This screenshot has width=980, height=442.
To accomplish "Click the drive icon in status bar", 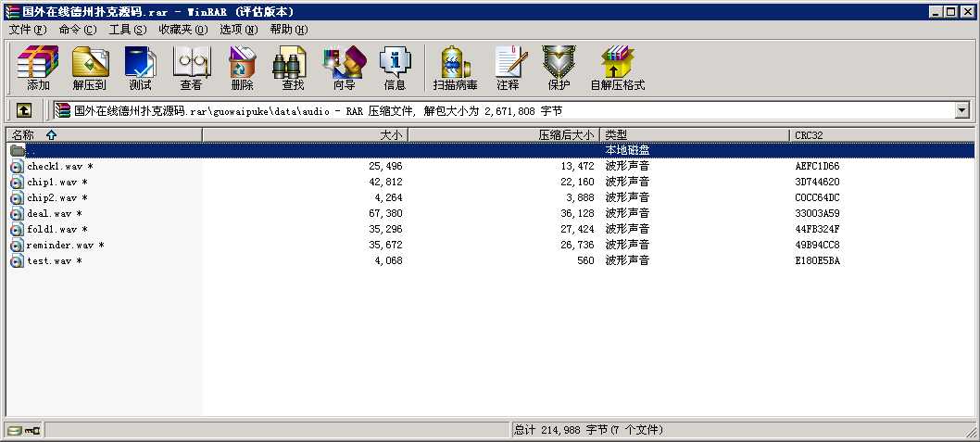I will [15, 430].
